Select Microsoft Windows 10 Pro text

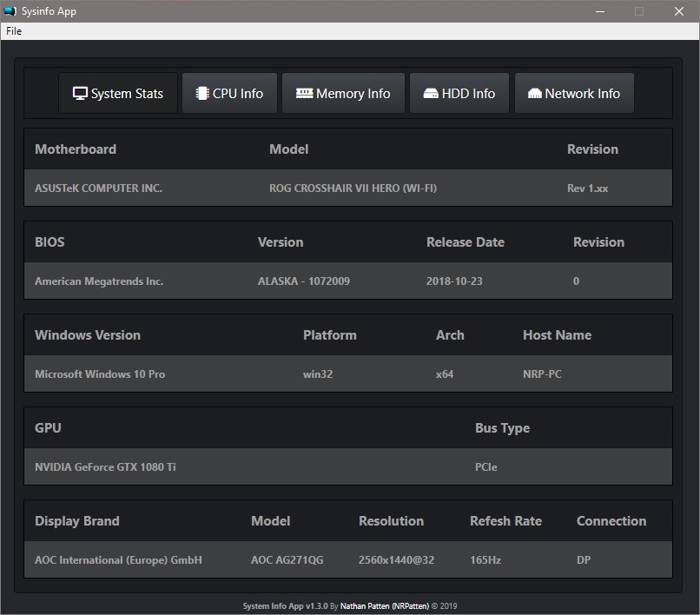point(100,374)
